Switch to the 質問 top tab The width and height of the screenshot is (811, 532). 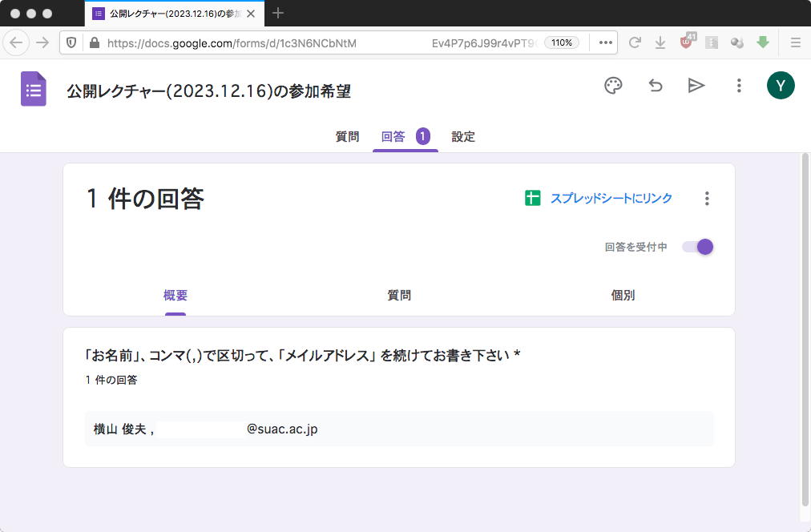coord(347,137)
